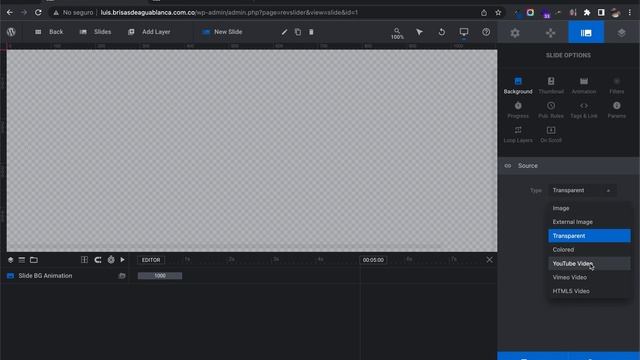Select the Slide BG Animation row

click(x=65, y=276)
